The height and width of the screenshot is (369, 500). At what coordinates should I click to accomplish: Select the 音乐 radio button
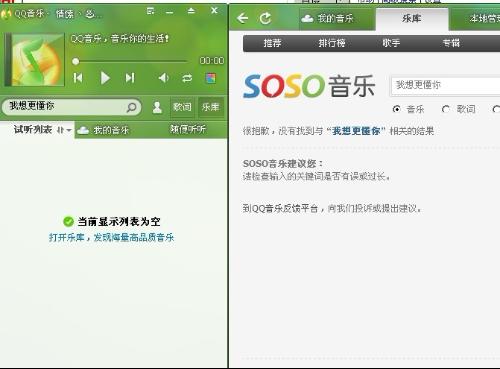(396, 109)
